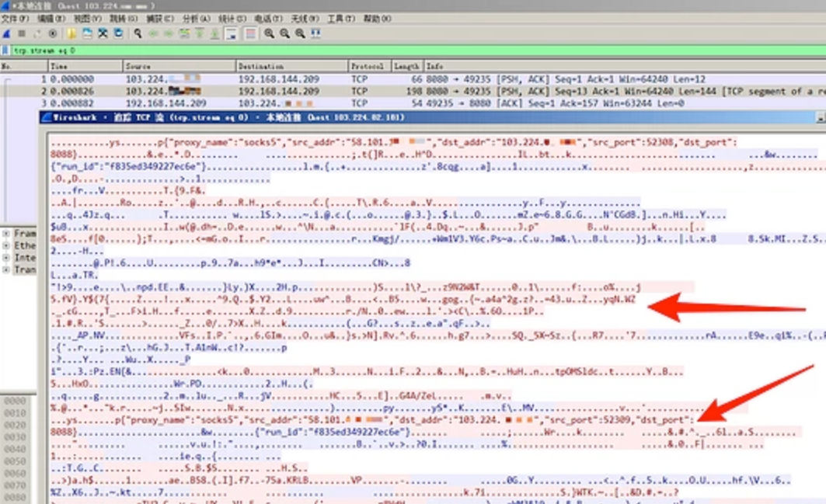Image resolution: width=826 pixels, height=504 pixels.
Task: Restart the current capture
Action: tap(37, 33)
